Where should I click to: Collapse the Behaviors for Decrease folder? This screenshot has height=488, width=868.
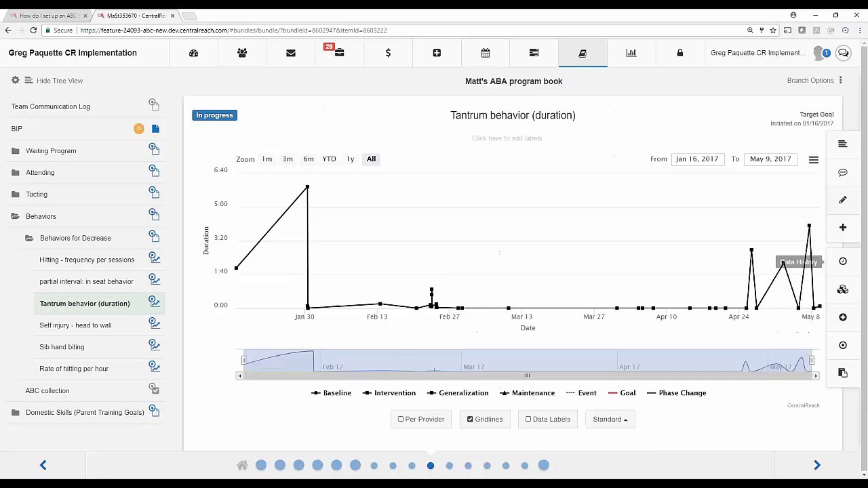29,238
